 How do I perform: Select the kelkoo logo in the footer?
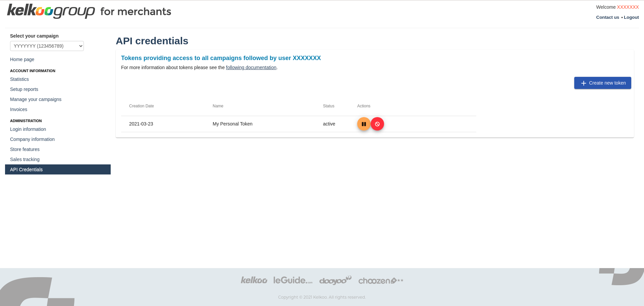(x=254, y=280)
